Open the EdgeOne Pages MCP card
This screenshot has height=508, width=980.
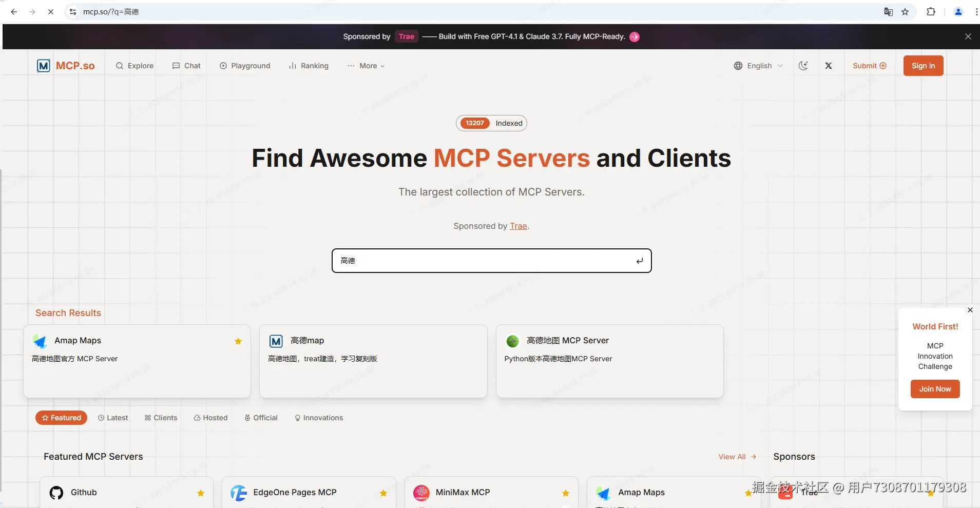(309, 492)
